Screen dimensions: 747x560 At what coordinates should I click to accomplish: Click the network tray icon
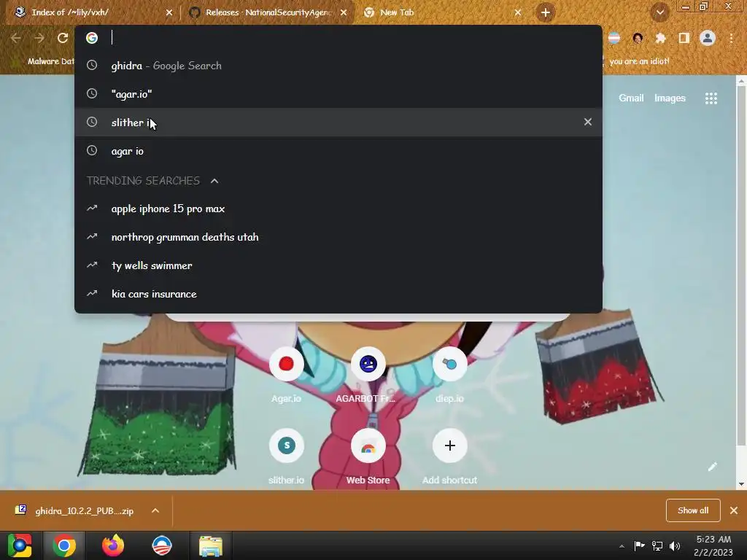657,545
